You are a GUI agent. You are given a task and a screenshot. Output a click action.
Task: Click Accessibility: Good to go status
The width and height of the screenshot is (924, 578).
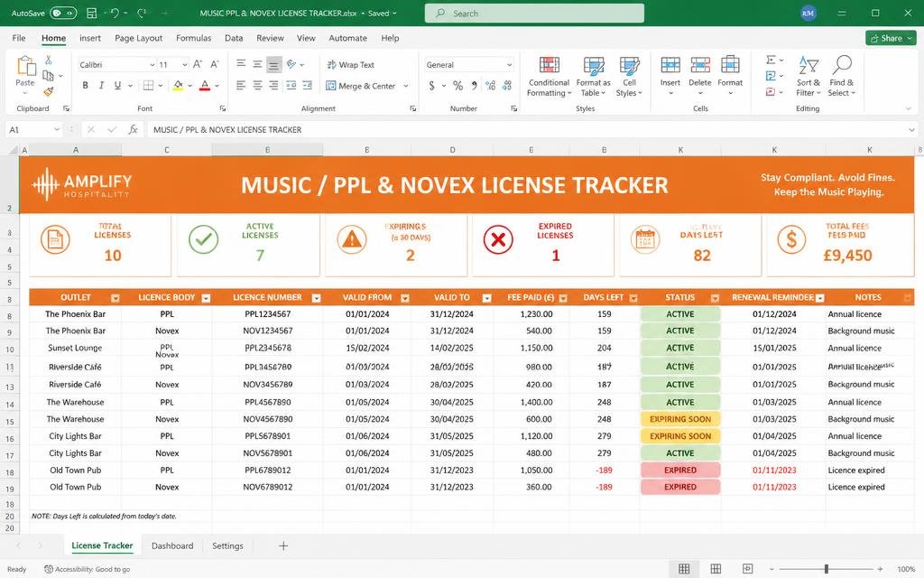[88, 569]
